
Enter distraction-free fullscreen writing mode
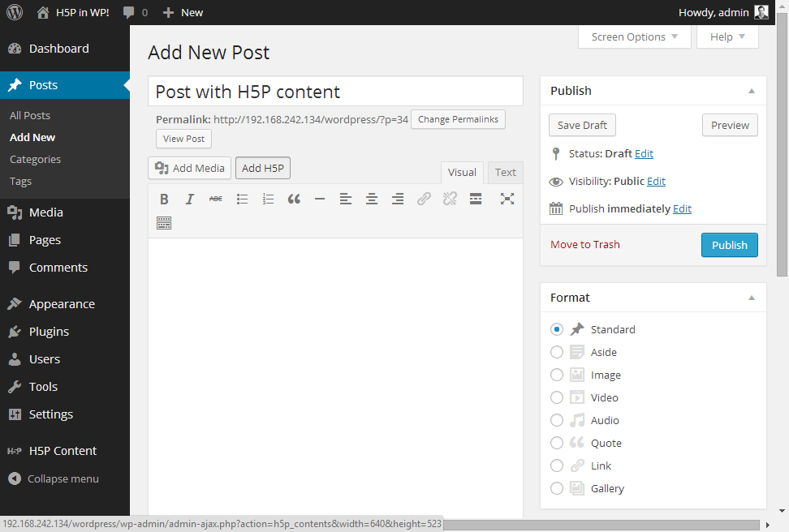(x=507, y=199)
